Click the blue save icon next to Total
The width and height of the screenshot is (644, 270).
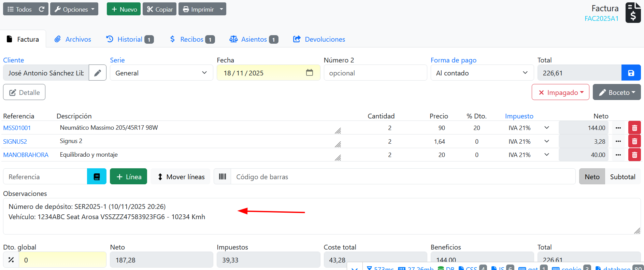click(631, 73)
